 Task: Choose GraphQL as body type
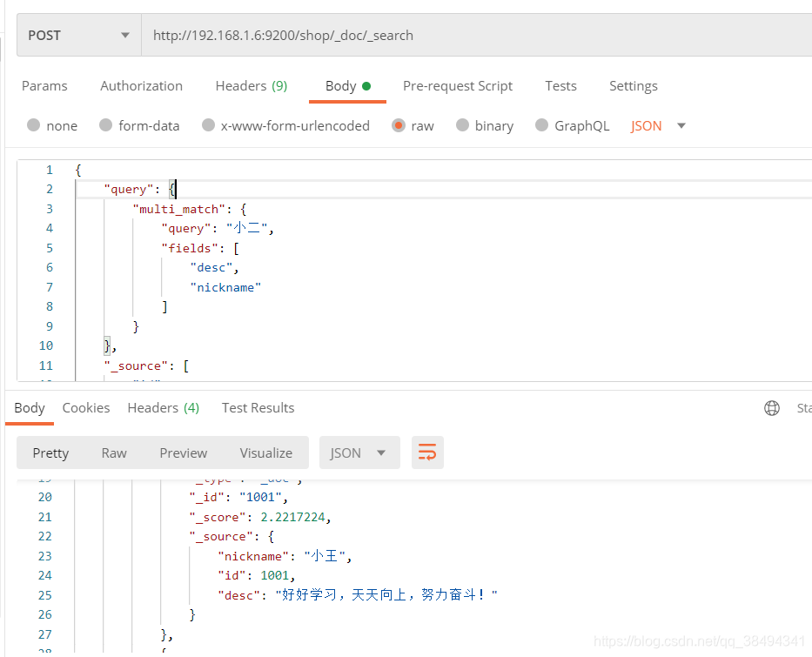542,125
